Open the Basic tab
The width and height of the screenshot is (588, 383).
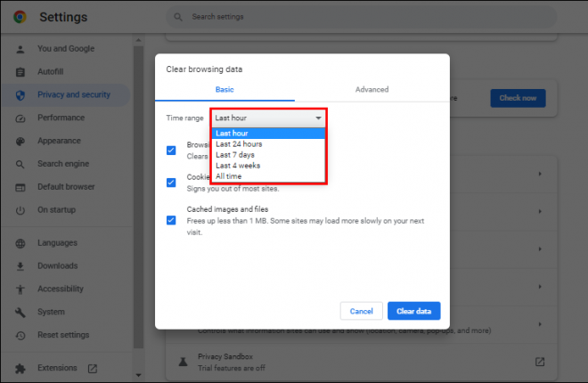[x=225, y=89]
